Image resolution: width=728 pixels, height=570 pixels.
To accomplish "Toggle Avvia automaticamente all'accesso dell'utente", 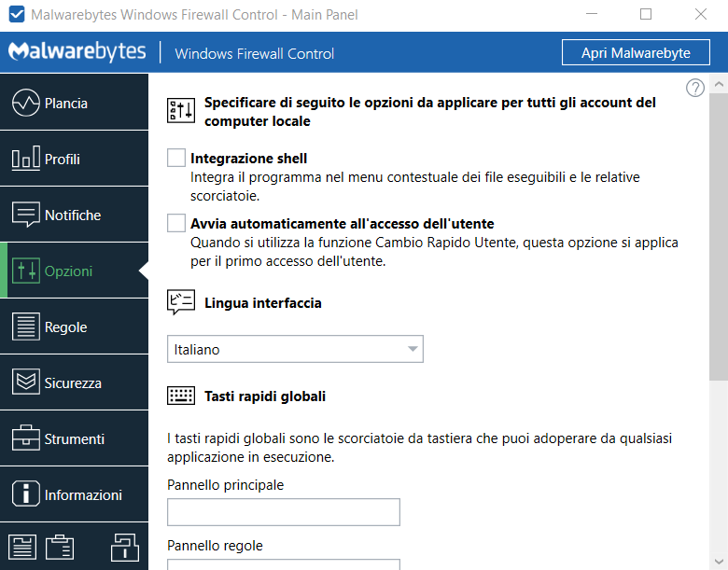I will [x=176, y=223].
